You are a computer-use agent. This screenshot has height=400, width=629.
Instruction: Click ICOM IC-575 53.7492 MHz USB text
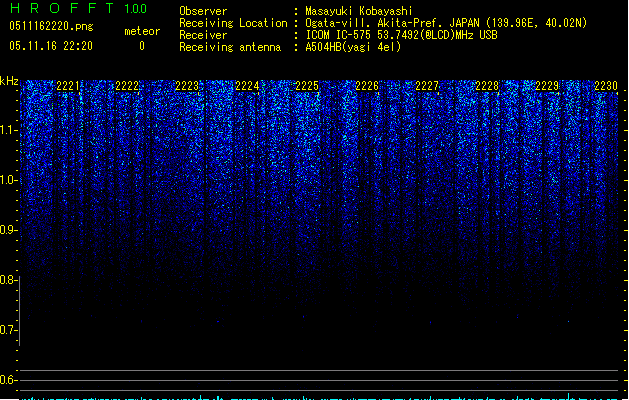pyautogui.click(x=401, y=35)
